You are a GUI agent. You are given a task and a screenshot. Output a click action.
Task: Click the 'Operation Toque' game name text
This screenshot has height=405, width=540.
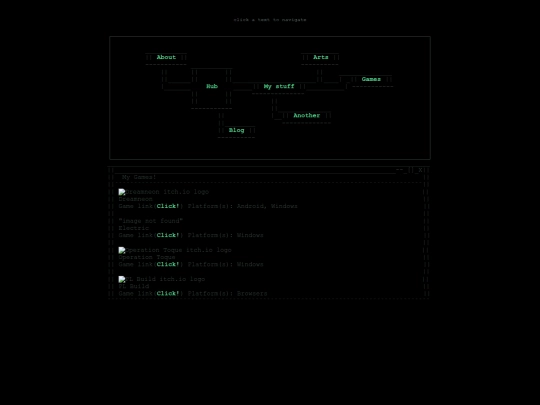pyautogui.click(x=147, y=257)
